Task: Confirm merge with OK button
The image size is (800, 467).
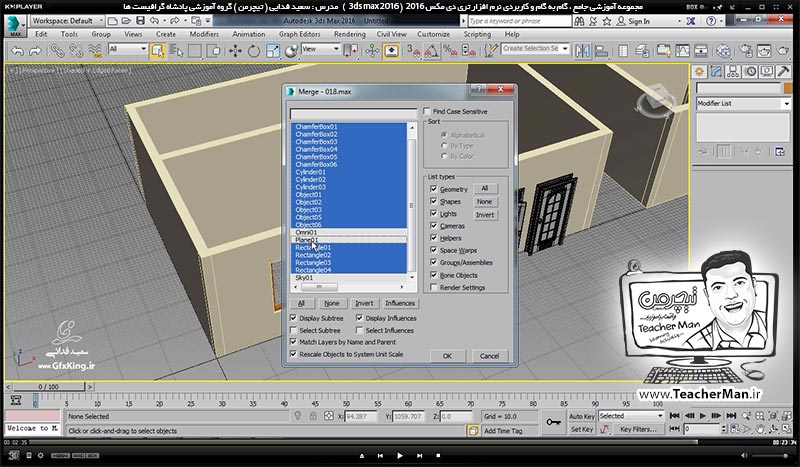Action: pos(447,356)
